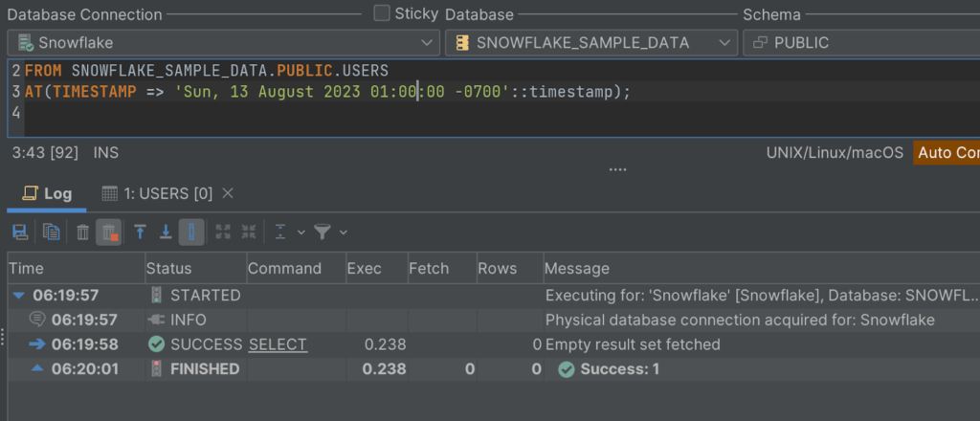This screenshot has width=980, height=421.
Task: Click the checkmark beside Success: 1
Action: (567, 369)
